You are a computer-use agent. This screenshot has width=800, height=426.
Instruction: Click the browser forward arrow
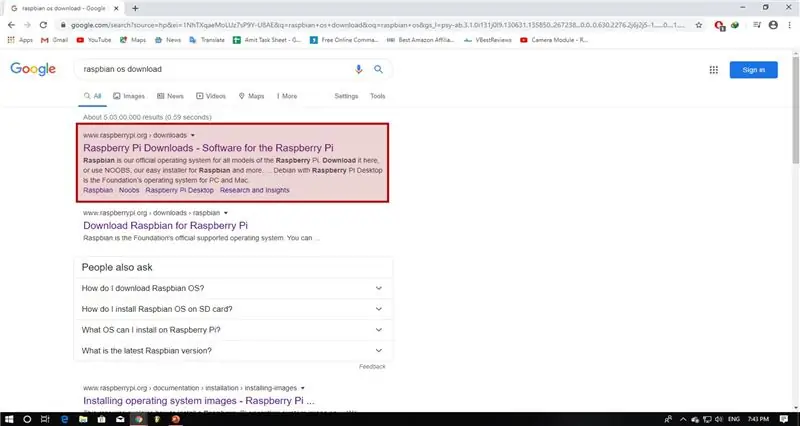pyautogui.click(x=27, y=25)
